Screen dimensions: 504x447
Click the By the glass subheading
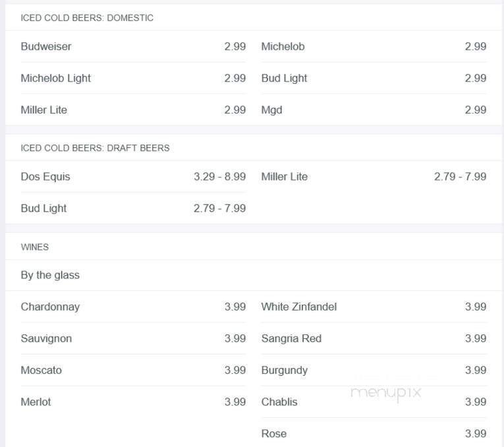coord(50,275)
